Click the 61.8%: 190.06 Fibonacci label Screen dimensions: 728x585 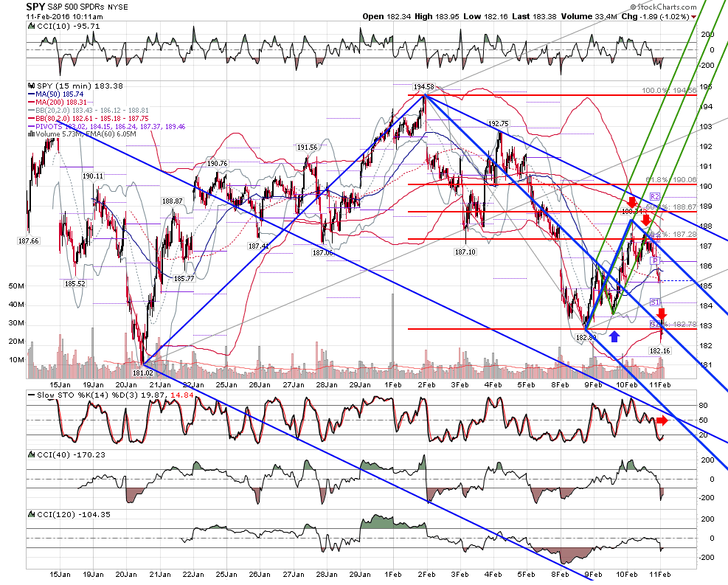(x=671, y=180)
